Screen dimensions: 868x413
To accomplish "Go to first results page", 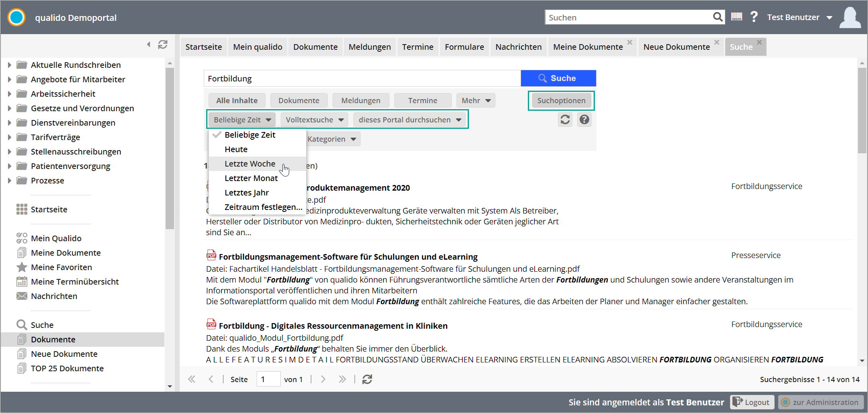I will (x=192, y=379).
